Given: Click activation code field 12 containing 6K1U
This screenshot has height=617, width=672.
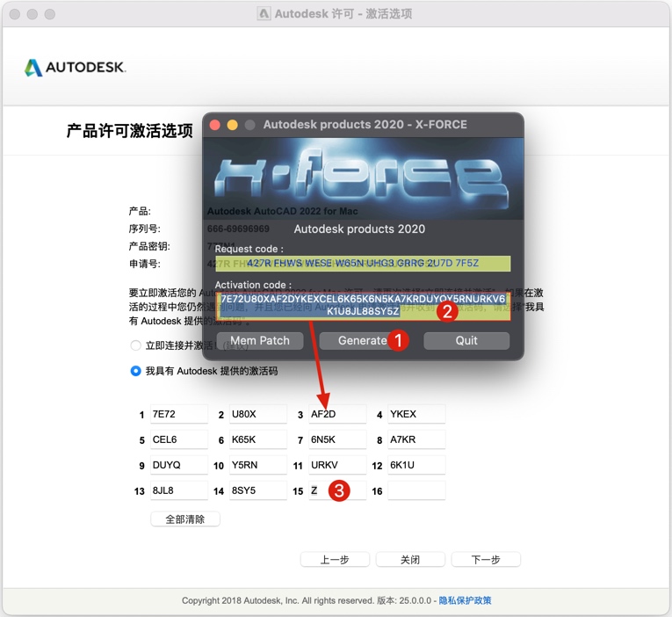Looking at the screenshot, I should coord(416,465).
